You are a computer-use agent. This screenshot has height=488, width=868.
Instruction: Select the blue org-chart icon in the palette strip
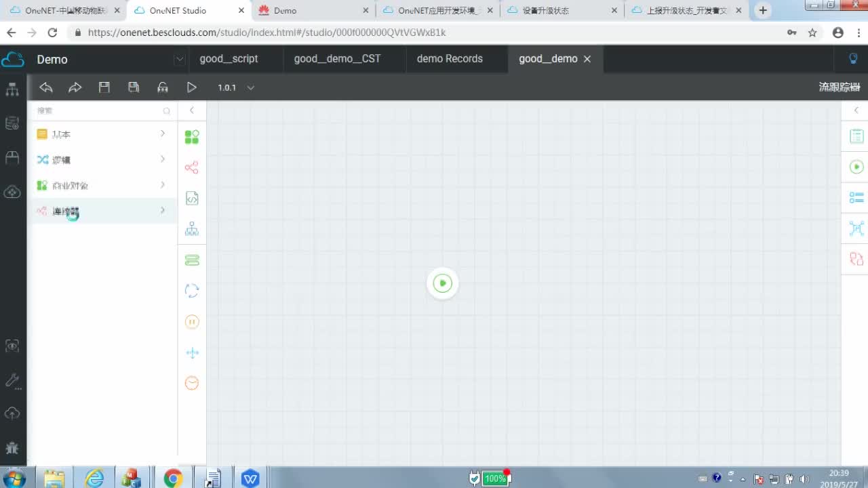(x=192, y=229)
